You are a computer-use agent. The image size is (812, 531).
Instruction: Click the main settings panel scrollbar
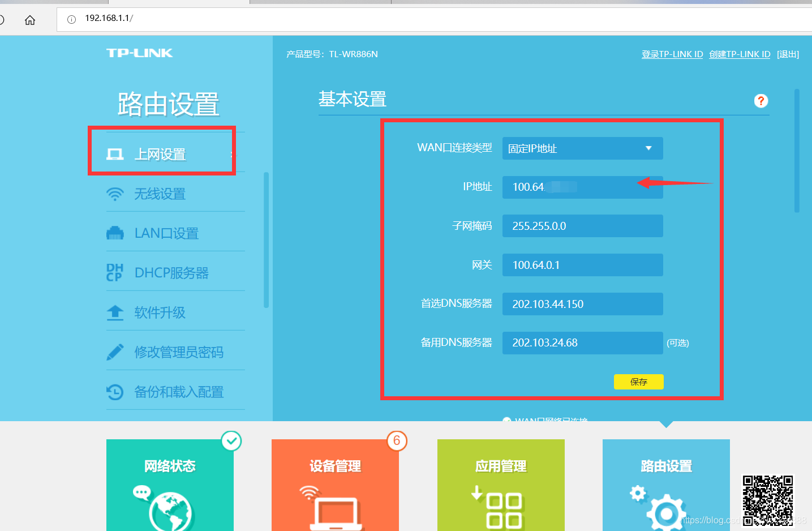point(797,151)
